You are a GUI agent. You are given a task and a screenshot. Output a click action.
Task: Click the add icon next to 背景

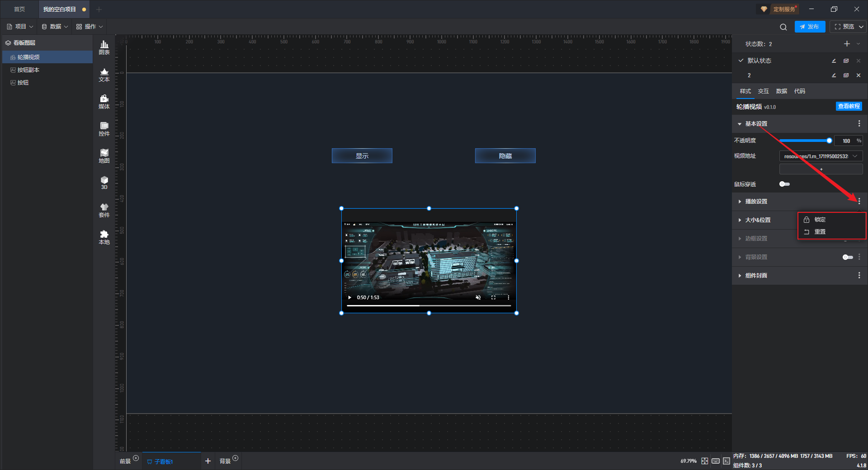click(x=236, y=458)
